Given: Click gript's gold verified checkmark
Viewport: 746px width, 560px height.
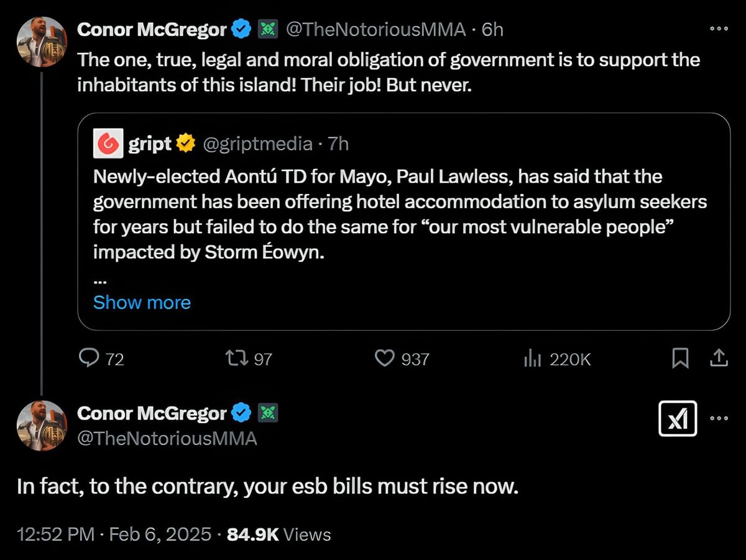Looking at the screenshot, I should point(186,143).
